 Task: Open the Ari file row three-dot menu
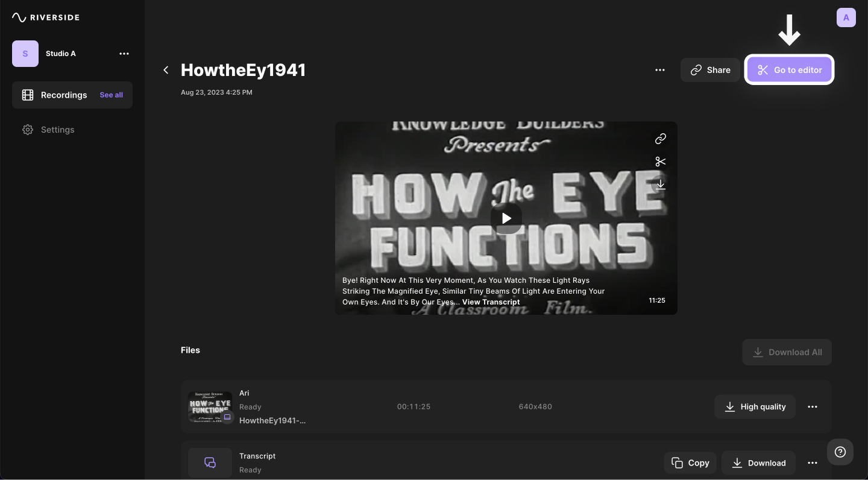[x=813, y=406]
